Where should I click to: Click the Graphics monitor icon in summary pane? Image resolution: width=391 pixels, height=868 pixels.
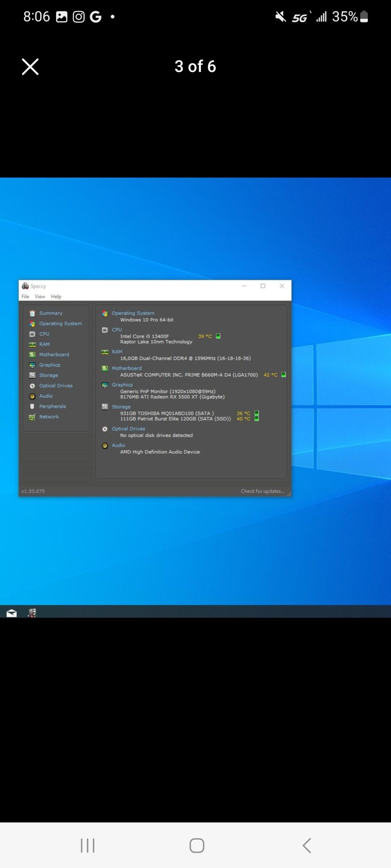[x=105, y=385]
